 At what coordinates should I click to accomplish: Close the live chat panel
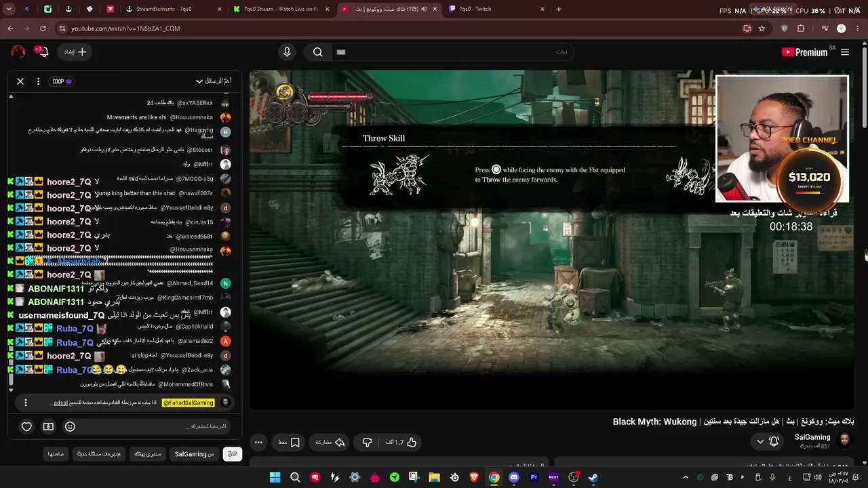pos(20,81)
